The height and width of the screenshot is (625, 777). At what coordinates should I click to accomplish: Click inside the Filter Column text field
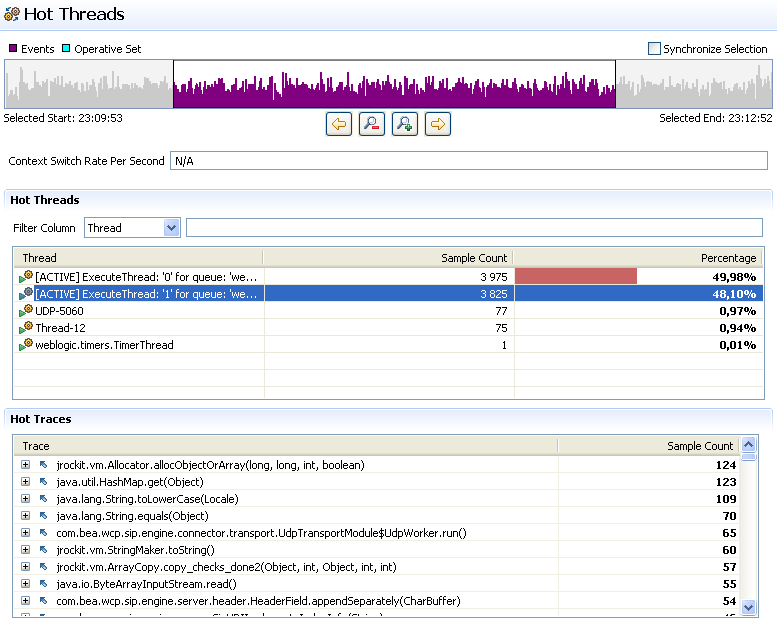click(x=474, y=227)
